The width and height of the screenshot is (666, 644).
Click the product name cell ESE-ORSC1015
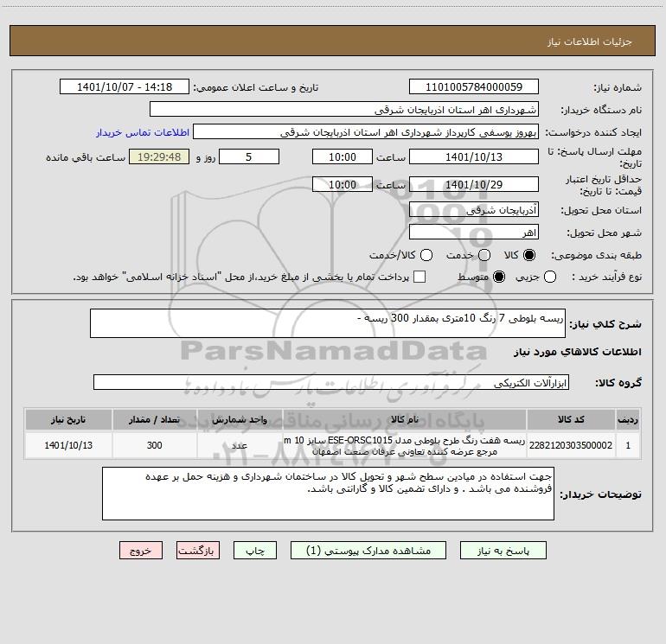click(x=405, y=445)
